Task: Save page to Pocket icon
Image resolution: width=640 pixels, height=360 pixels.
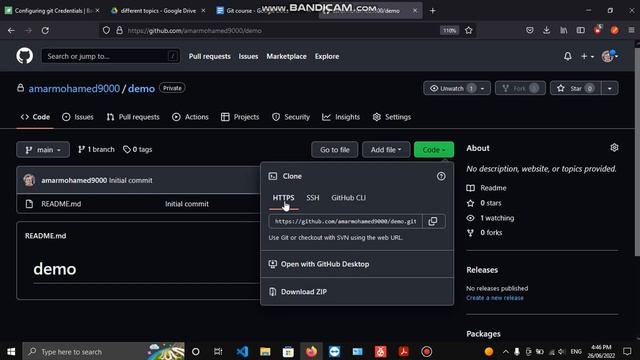Action: (529, 30)
